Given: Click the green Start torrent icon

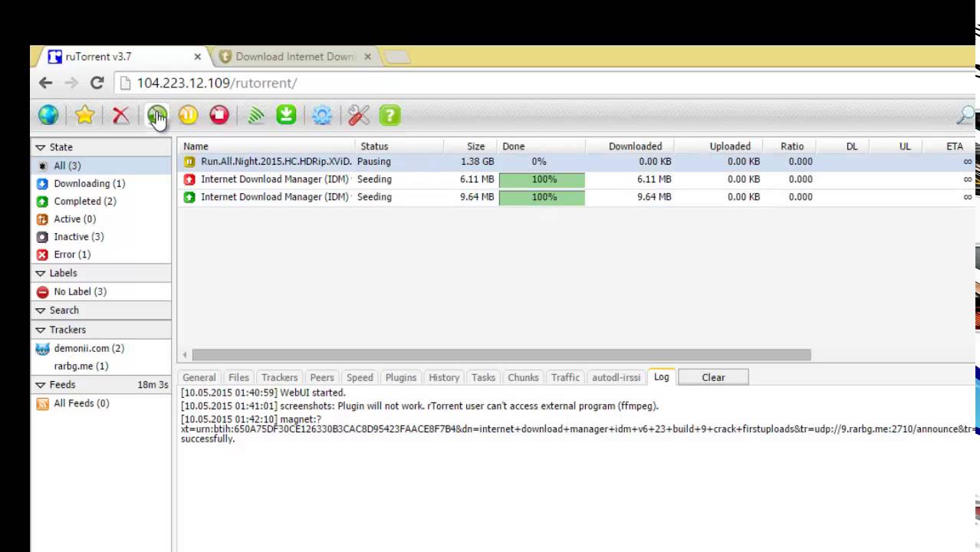Looking at the screenshot, I should pyautogui.click(x=156, y=116).
